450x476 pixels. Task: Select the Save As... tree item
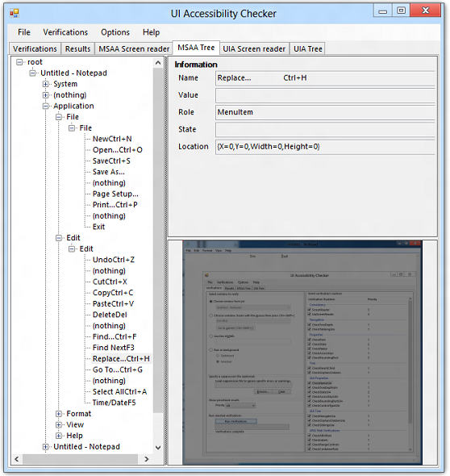click(x=109, y=172)
